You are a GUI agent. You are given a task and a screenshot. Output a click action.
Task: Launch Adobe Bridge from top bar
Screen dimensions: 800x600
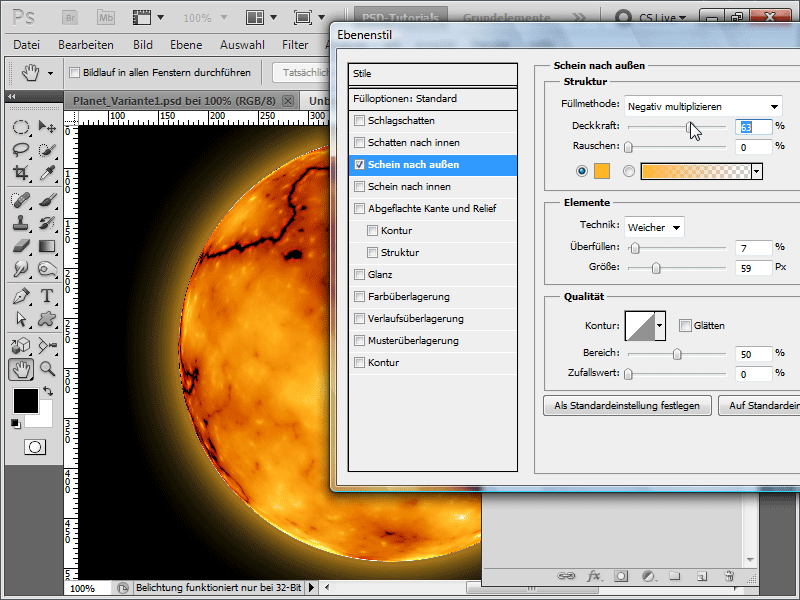[70, 18]
